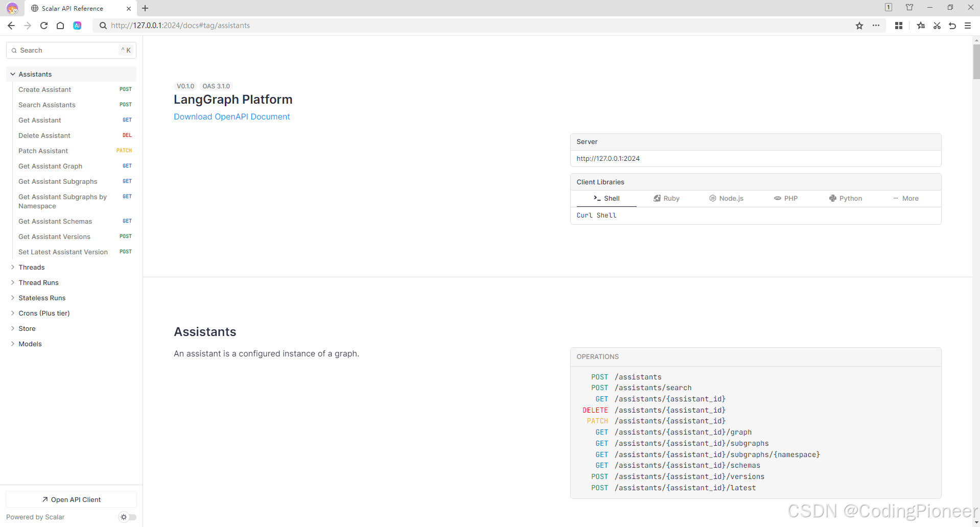Open the AI assistant toolbar icon
Viewport: 980px width, 527px height.
[x=77, y=26]
